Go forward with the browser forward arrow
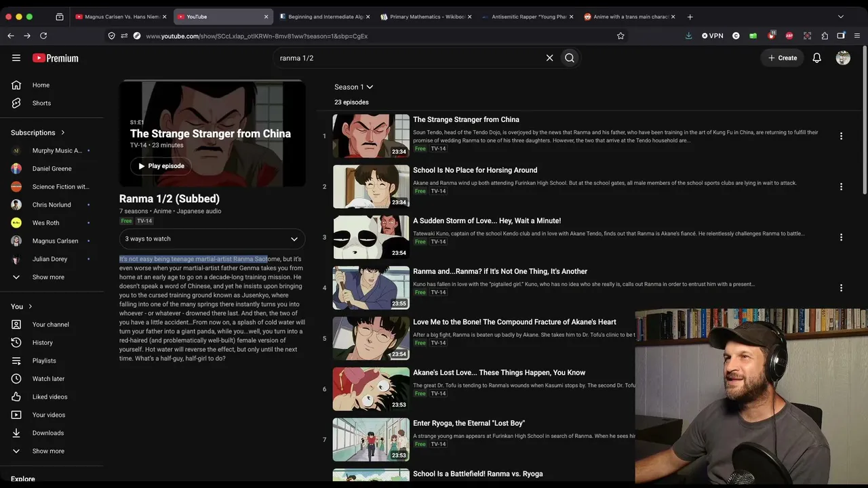 27,36
